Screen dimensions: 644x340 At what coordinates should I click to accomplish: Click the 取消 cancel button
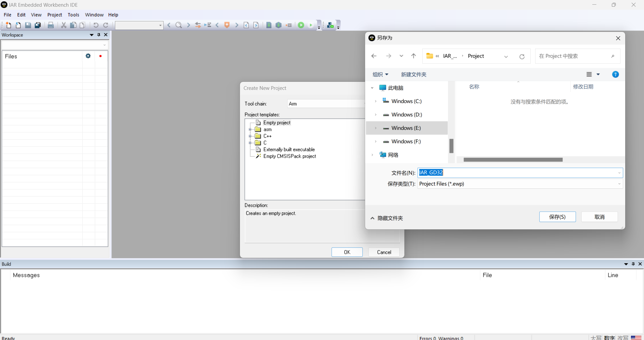[x=599, y=217]
